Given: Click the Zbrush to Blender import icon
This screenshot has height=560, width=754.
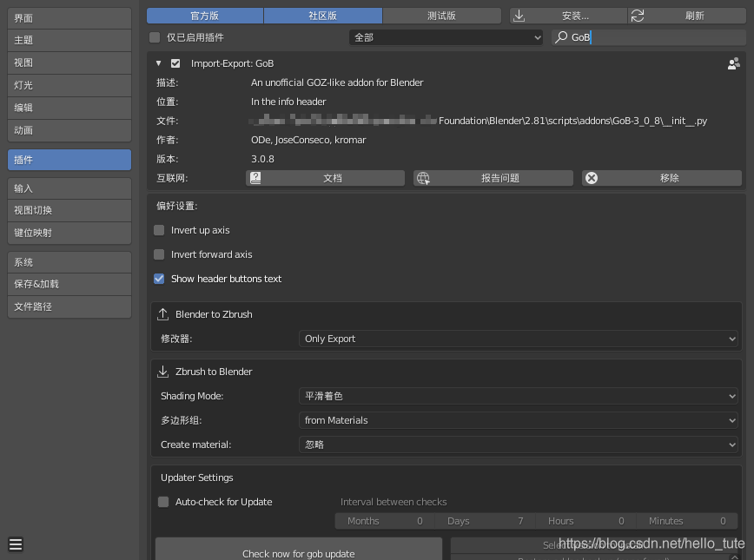Looking at the screenshot, I should click(163, 372).
